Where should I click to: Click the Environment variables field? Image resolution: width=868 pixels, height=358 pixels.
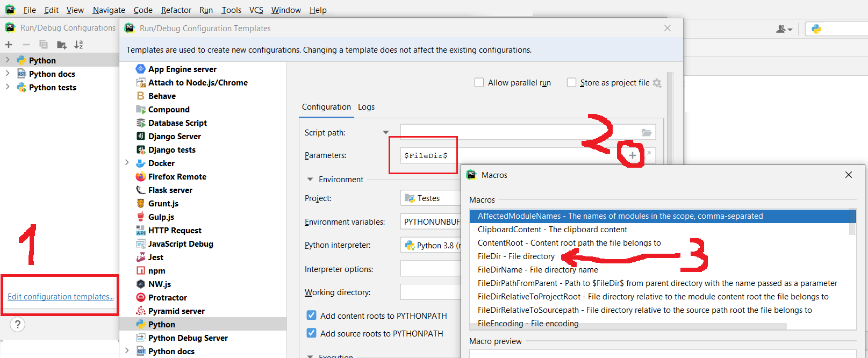point(431,221)
